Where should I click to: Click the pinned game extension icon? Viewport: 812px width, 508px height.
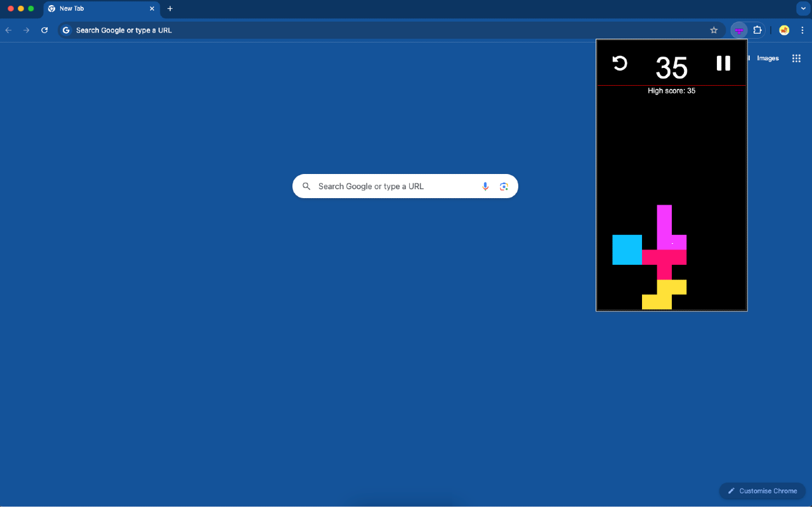click(x=739, y=30)
